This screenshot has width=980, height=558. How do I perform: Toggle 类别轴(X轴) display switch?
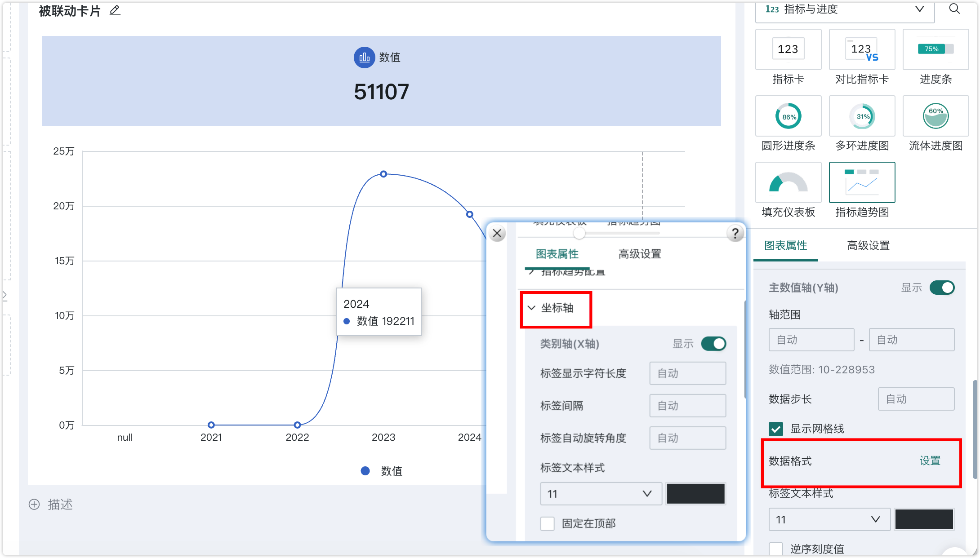[713, 344]
